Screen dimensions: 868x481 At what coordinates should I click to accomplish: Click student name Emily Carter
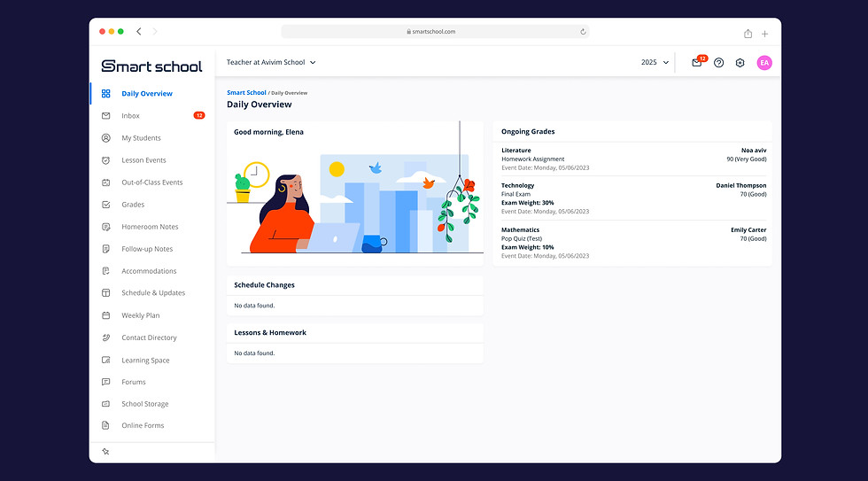748,229
